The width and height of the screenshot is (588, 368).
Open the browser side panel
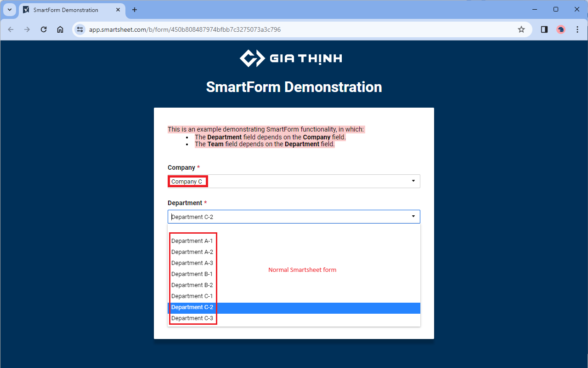(x=544, y=29)
